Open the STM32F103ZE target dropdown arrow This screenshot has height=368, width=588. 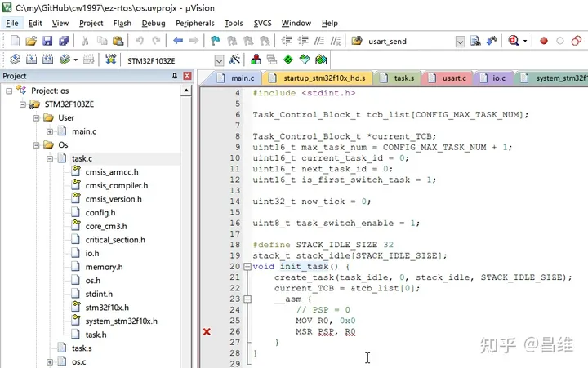219,60
